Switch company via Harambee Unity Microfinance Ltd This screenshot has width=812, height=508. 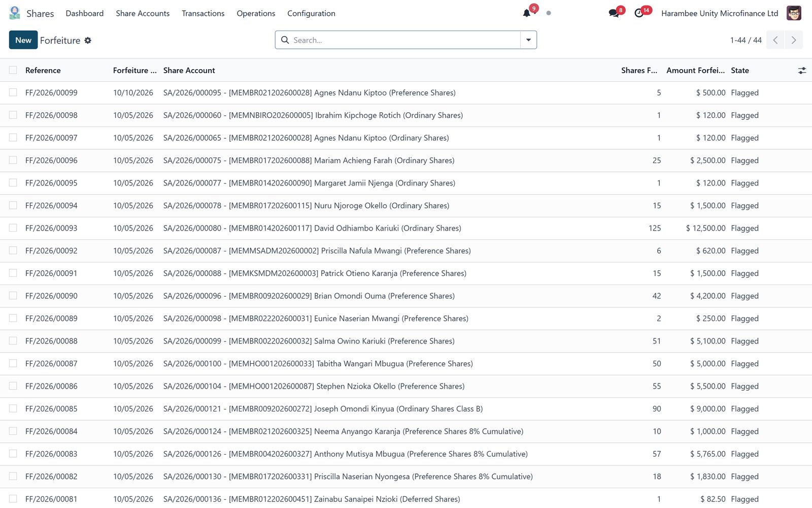720,13
